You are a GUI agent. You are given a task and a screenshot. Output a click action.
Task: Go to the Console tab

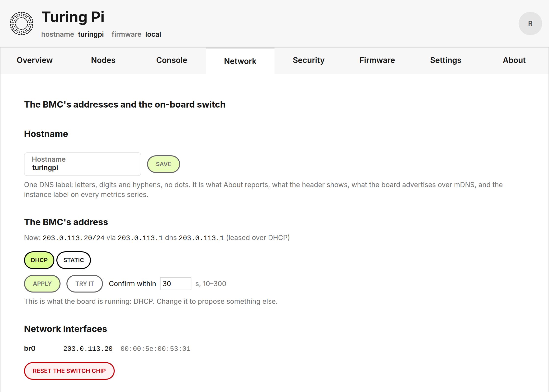click(x=172, y=60)
